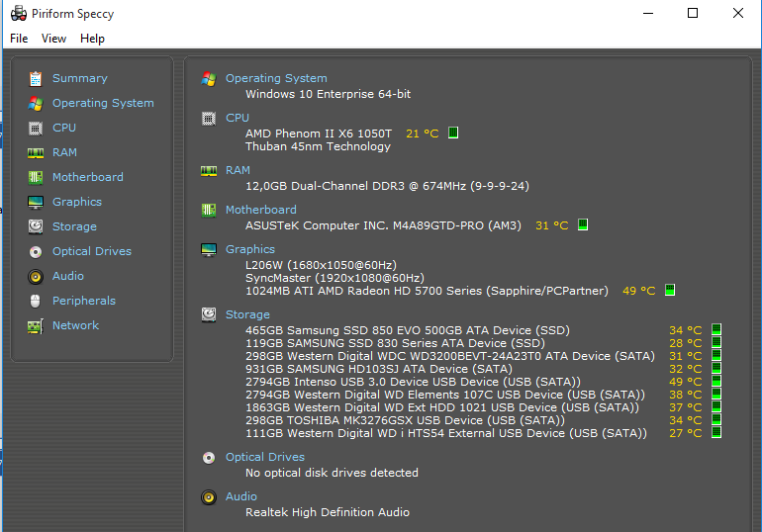The image size is (762, 532).
Task: Click the Realtek High Definition Audio text
Action: pyautogui.click(x=328, y=512)
